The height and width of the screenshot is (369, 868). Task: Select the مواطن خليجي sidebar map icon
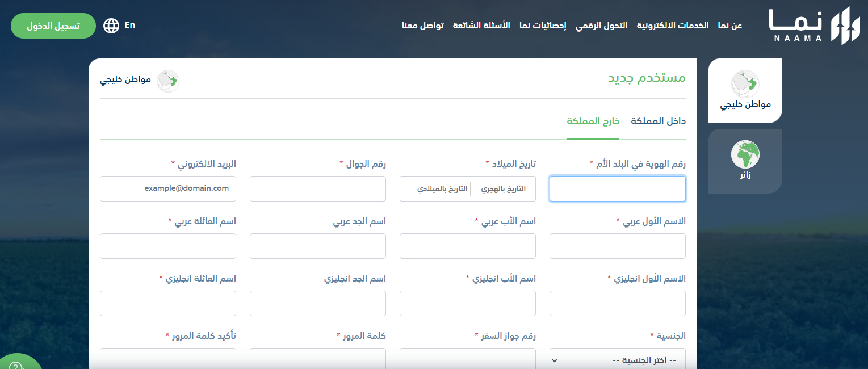pos(745,84)
